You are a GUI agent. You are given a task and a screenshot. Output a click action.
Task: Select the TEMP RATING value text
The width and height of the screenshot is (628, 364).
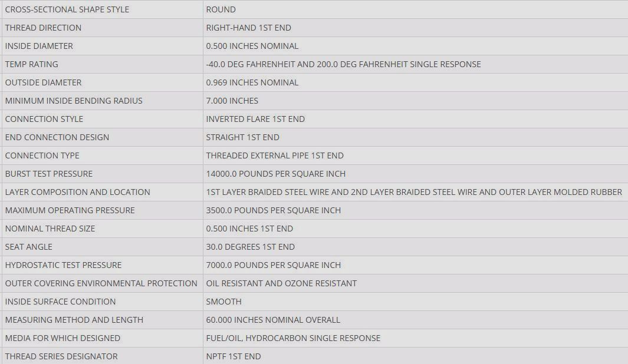click(x=343, y=64)
